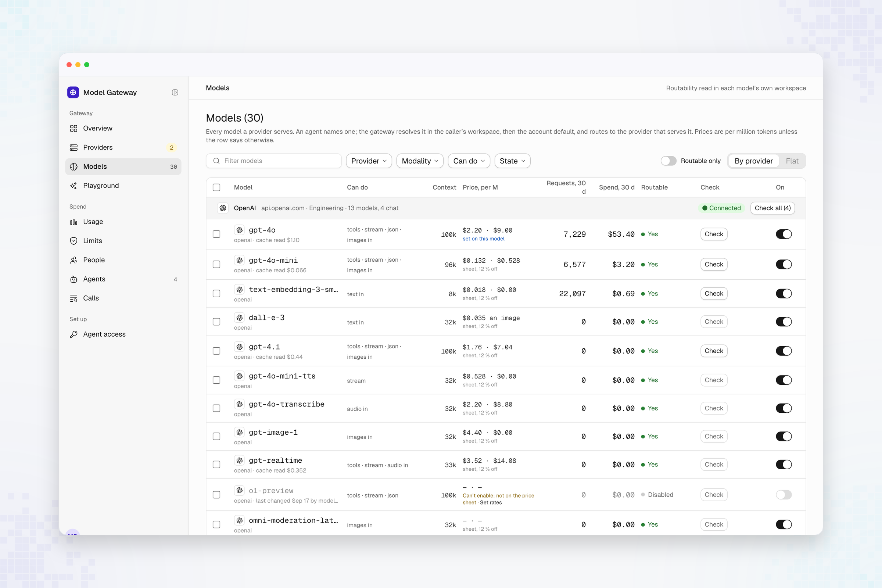The width and height of the screenshot is (882, 588).
Task: Click the OpenAI icon beside gpt-4o
Action: coord(240,230)
